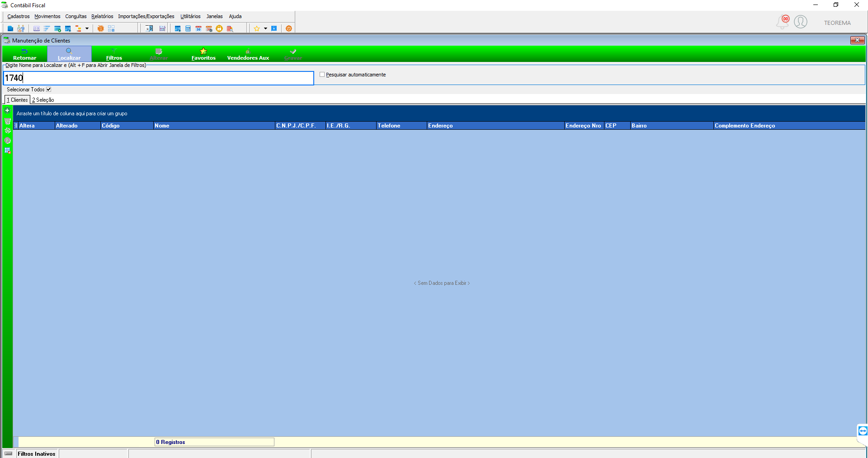Click the round info icon in green sidebar
This screenshot has width=868, height=458.
pos(7,141)
